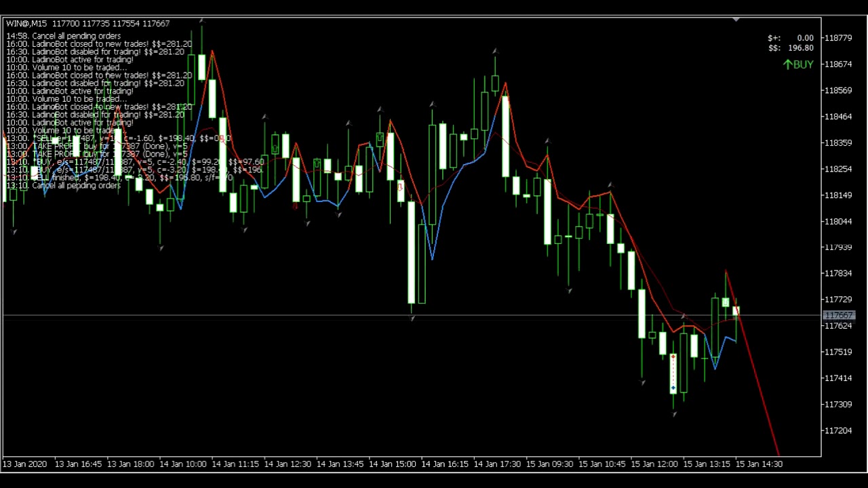Click price scale label 117939
868x488 pixels.
839,247
